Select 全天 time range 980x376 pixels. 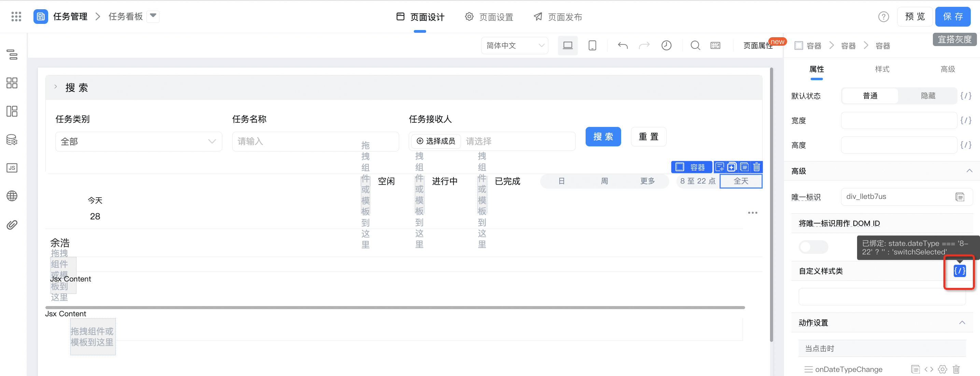pyautogui.click(x=741, y=181)
